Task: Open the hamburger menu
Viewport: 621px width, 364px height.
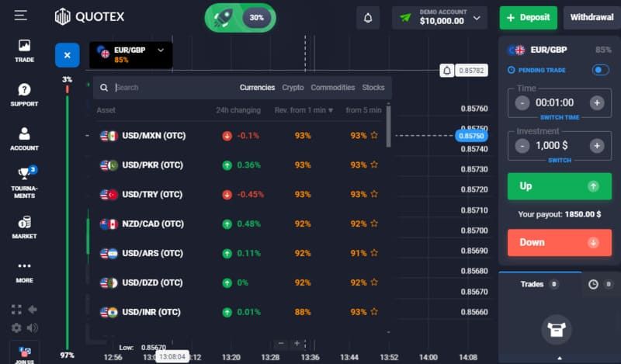Action: (x=21, y=16)
